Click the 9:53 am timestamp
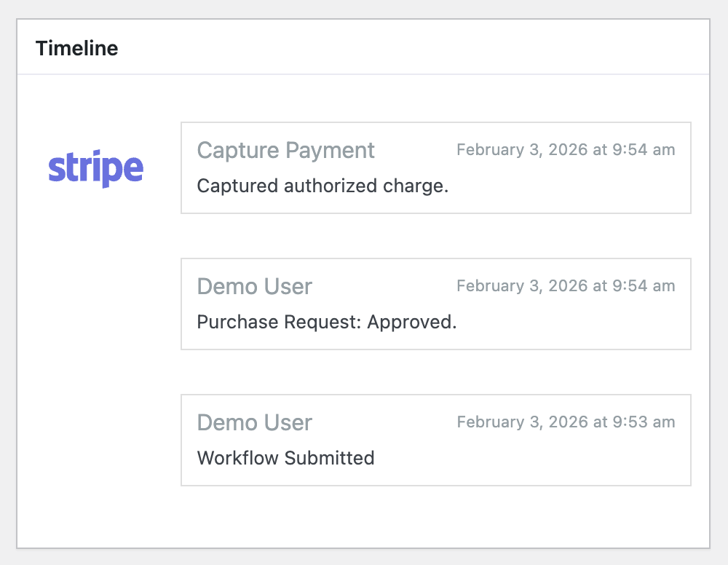This screenshot has height=565, width=728. (x=566, y=422)
